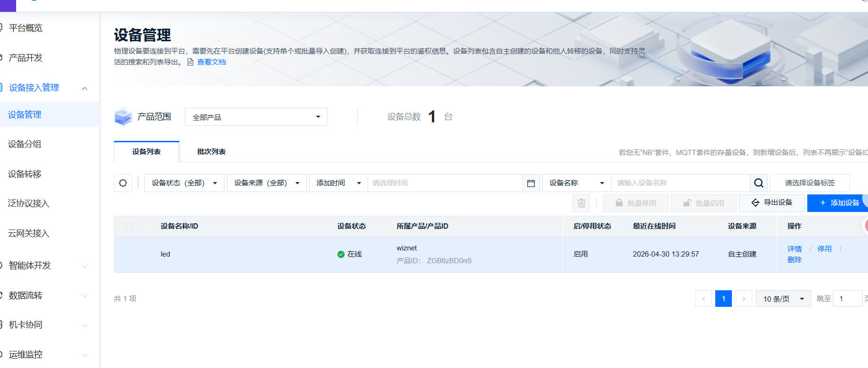Expand the 机卡协同 sidebar section
868x368 pixels.
pyautogui.click(x=85, y=325)
